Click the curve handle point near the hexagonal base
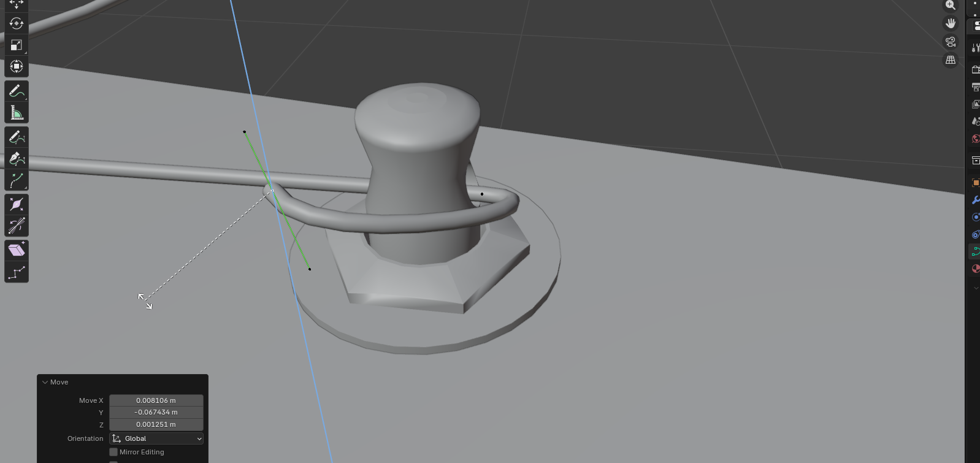Viewport: 980px width, 463px height. coord(310,269)
